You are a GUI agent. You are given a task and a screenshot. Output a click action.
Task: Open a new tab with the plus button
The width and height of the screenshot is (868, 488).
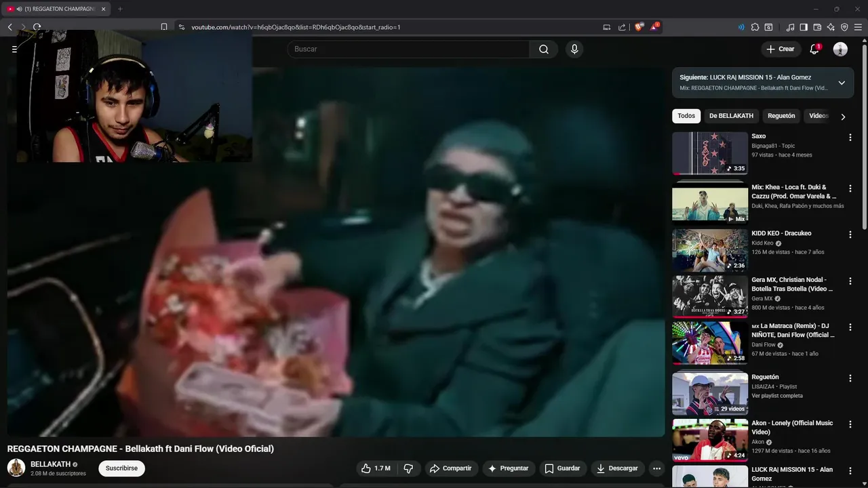pyautogui.click(x=120, y=9)
